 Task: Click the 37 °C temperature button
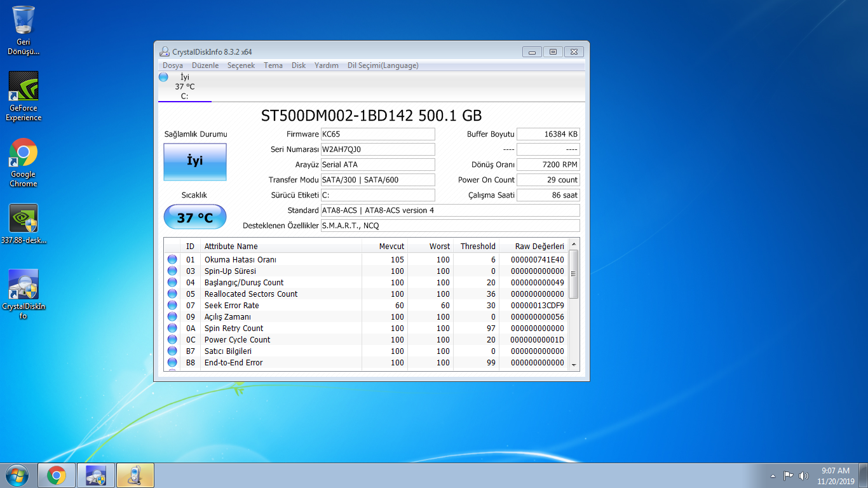[195, 217]
